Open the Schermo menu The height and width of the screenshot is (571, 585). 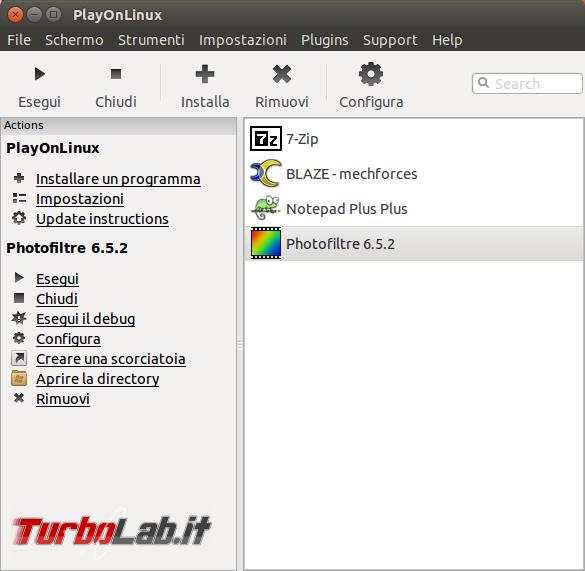point(74,40)
